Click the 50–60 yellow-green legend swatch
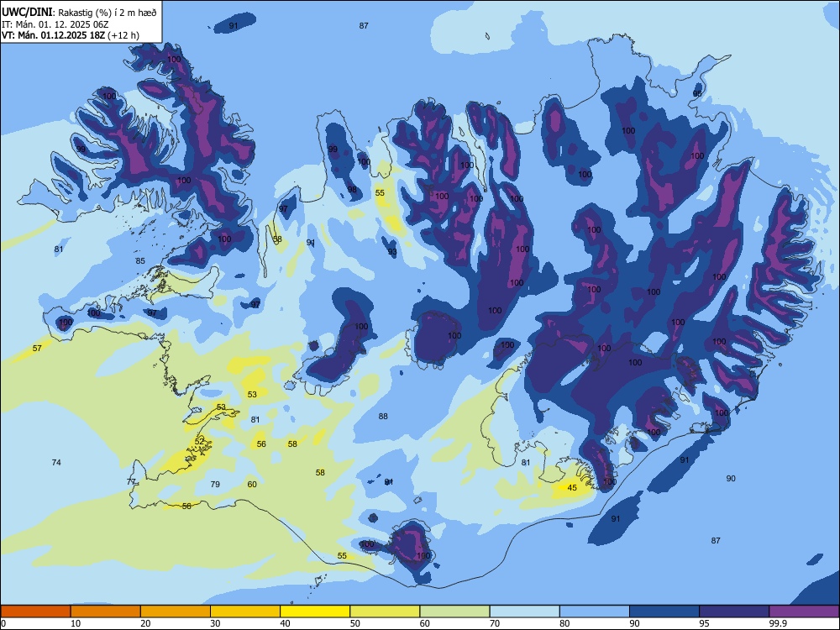The image size is (840, 630). point(385,612)
